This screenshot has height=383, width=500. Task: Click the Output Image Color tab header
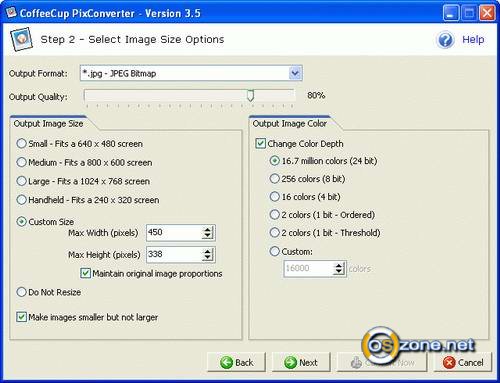pyautogui.click(x=289, y=124)
